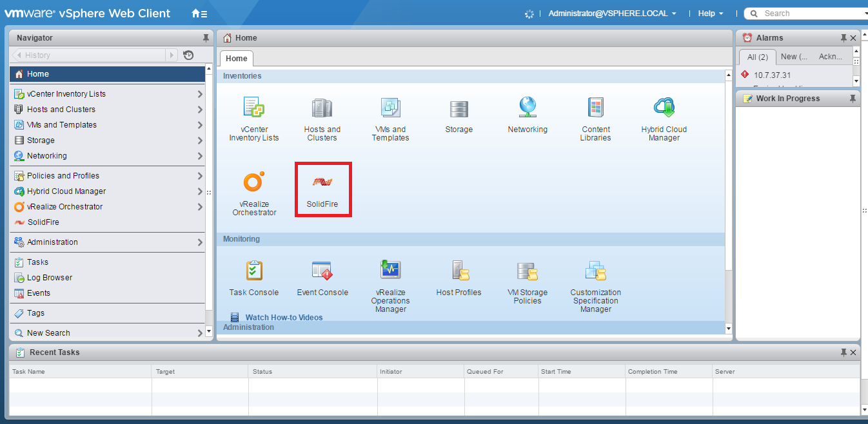868x424 pixels.
Task: Sort by Completion Time column header
Action: point(668,372)
